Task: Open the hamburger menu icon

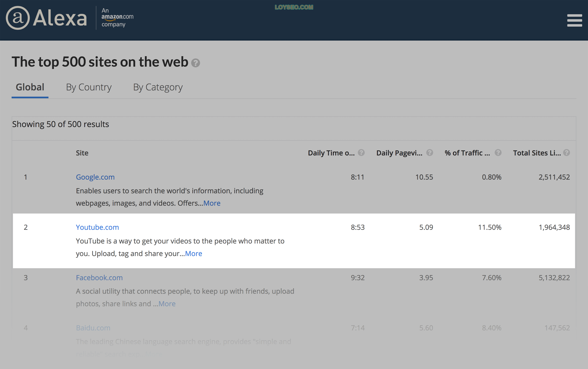Action: tap(574, 20)
